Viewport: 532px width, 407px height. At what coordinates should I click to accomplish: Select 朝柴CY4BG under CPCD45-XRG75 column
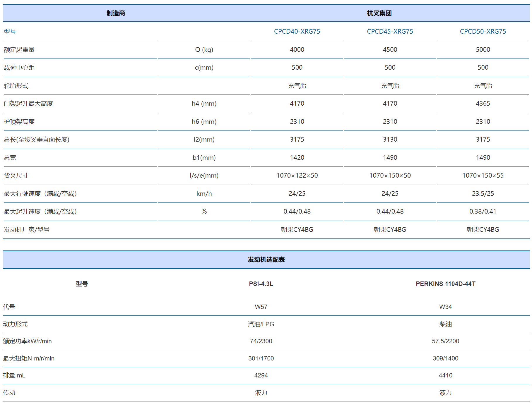pyautogui.click(x=390, y=230)
